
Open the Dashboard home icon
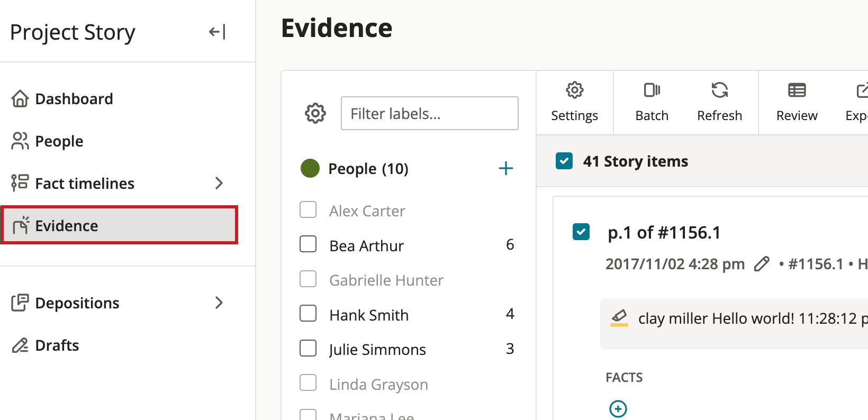[20, 99]
